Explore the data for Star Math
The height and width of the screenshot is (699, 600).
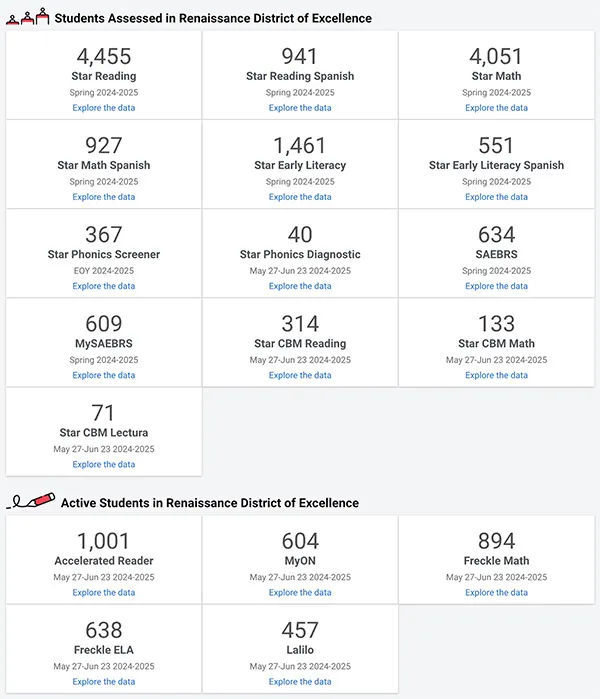[x=496, y=108]
